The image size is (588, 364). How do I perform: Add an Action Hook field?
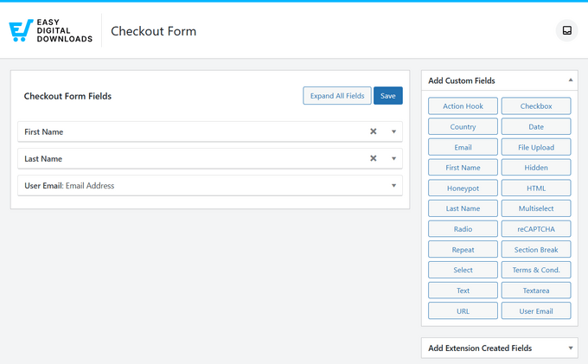coord(463,106)
